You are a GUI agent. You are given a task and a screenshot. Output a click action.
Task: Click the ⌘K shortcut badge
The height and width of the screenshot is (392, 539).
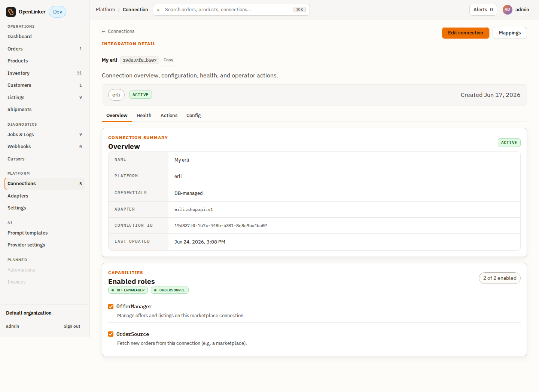(x=299, y=10)
